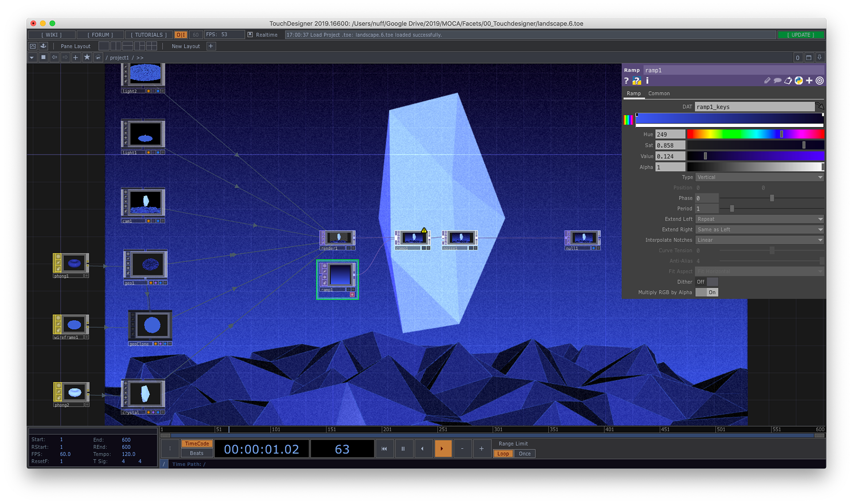This screenshot has height=504, width=853.
Task: Open the rainbow color picker icon
Action: pos(629,120)
